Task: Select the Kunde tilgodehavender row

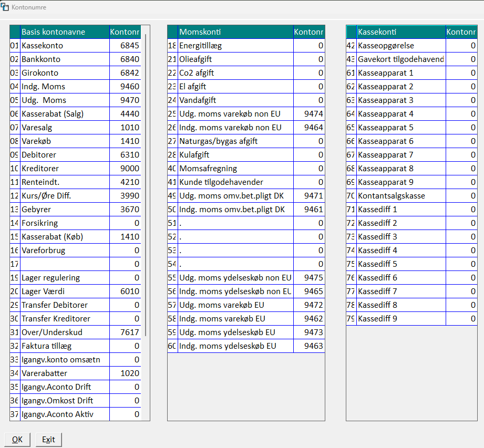Action: click(x=246, y=182)
